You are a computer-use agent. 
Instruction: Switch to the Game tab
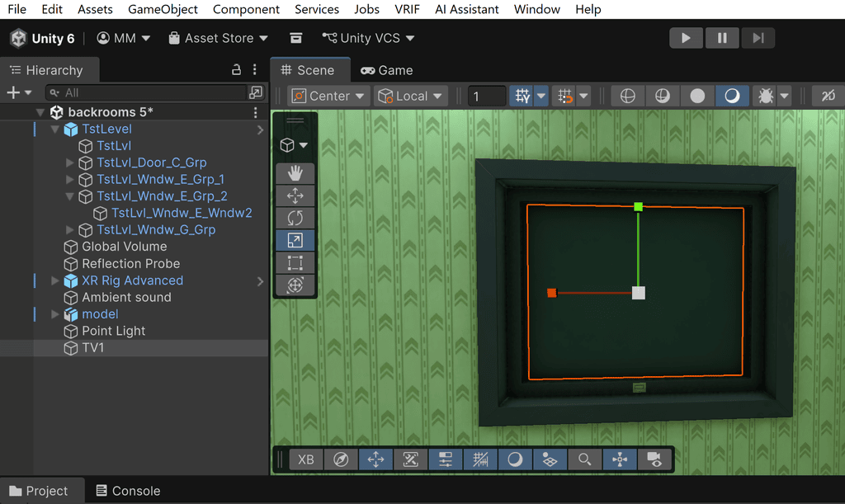coord(387,71)
